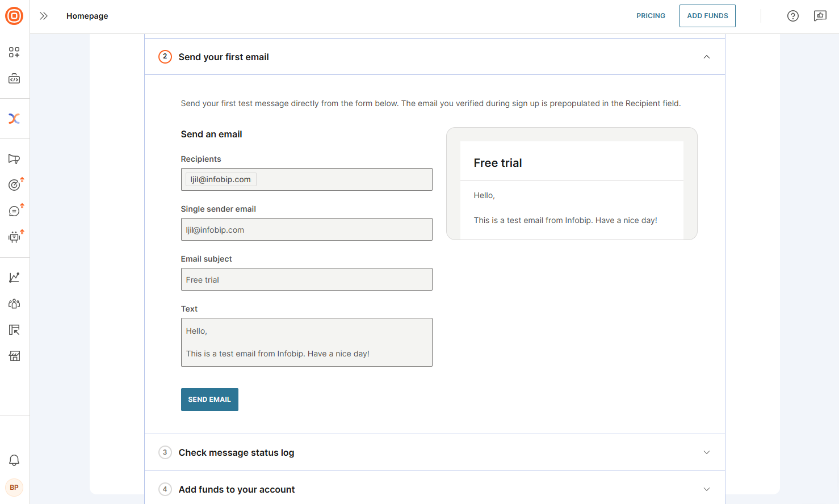Open the Broadcast flag icon in sidebar
Viewport: 839px width, 504px height.
click(x=14, y=159)
